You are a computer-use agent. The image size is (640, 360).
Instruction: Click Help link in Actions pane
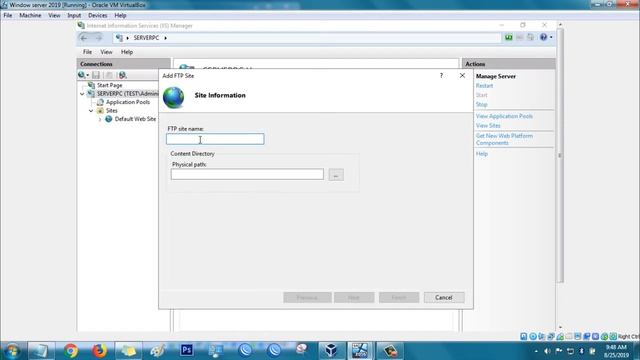[x=482, y=154]
